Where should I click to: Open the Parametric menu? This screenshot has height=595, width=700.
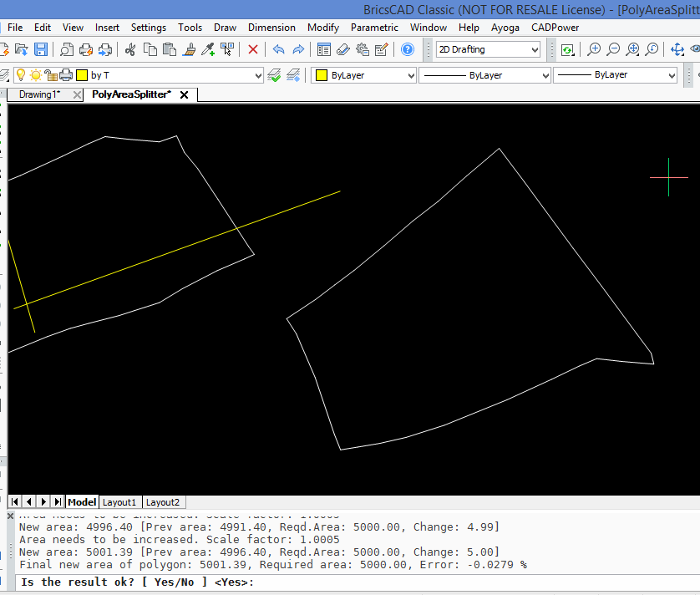(374, 28)
